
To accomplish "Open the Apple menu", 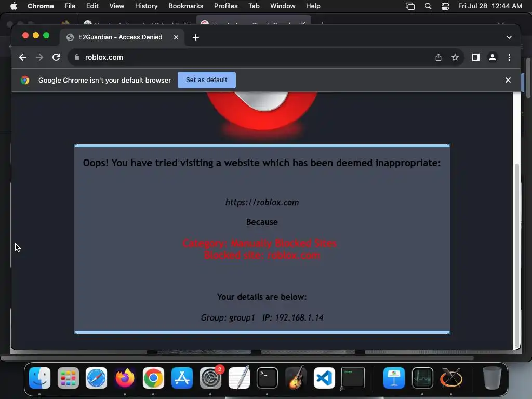I will [14, 6].
